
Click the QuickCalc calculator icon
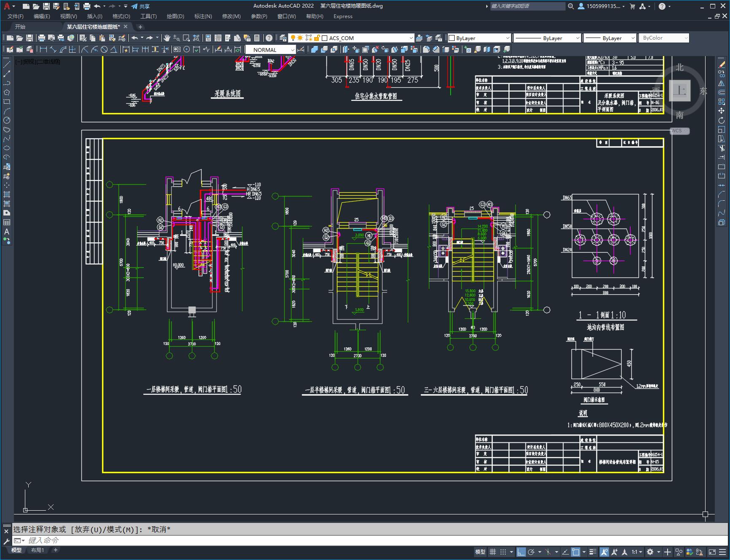tap(257, 38)
